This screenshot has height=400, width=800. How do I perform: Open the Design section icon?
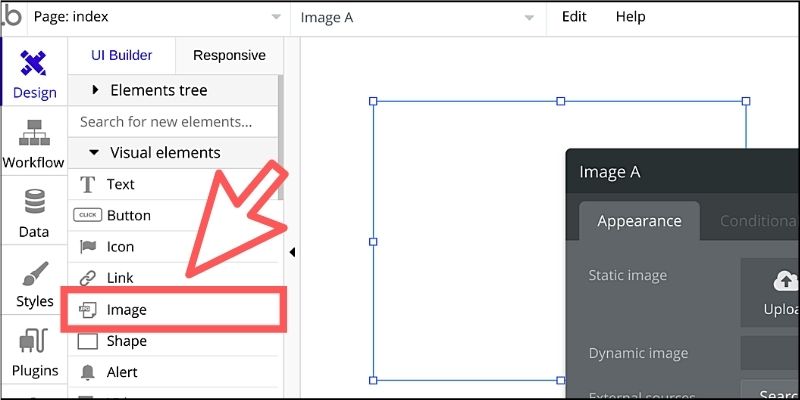coord(33,63)
